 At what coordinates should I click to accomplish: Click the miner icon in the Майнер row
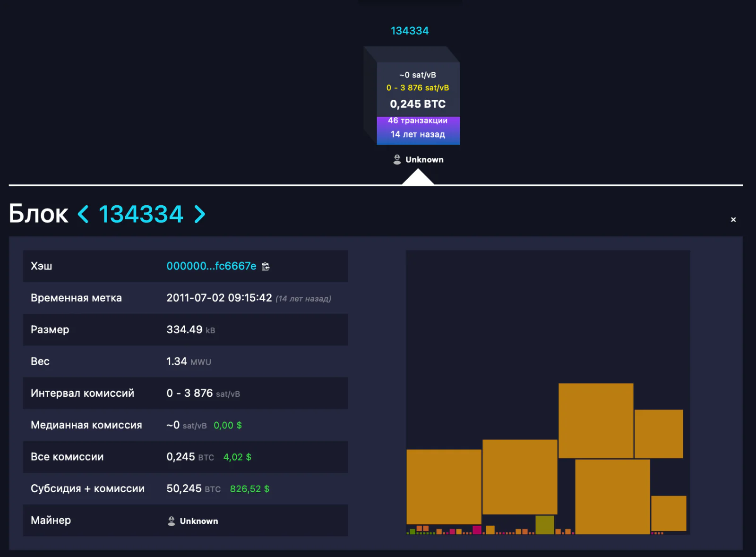pos(172,521)
